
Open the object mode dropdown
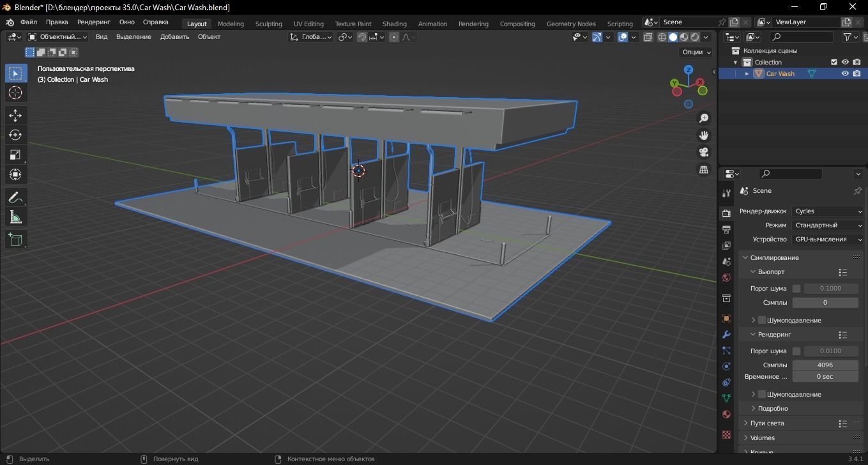[58, 37]
